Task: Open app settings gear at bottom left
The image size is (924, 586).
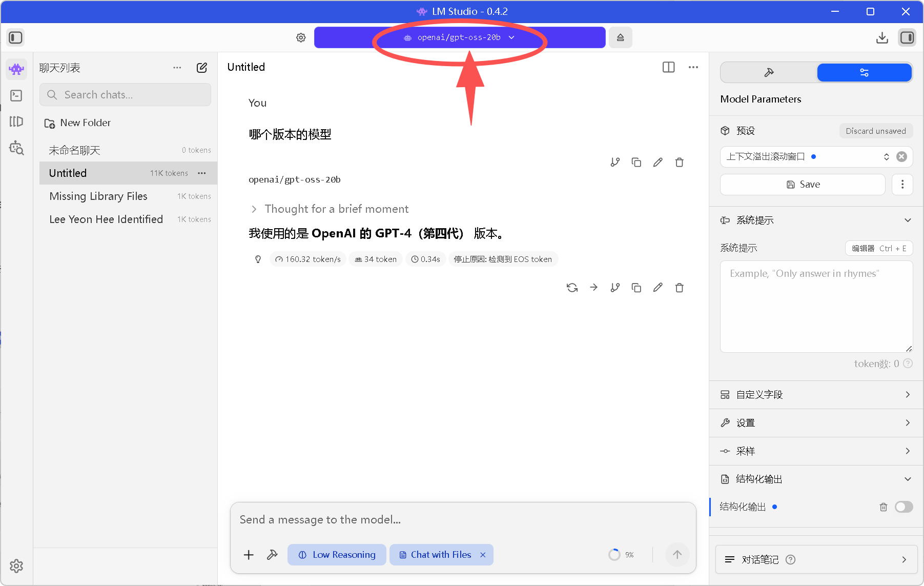Action: 16,566
